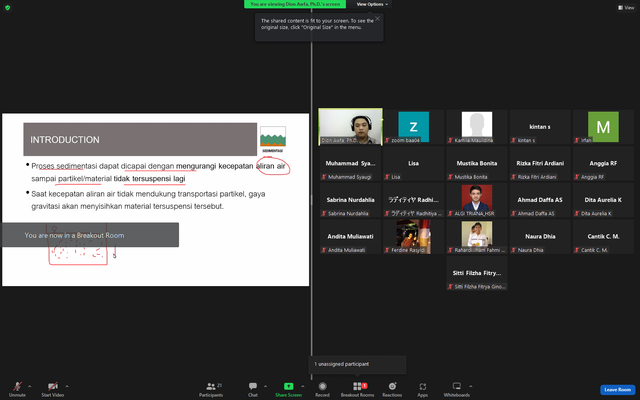Click the Breakout Rooms red notification badge
Screen dimensions: 640x400
coord(364,385)
